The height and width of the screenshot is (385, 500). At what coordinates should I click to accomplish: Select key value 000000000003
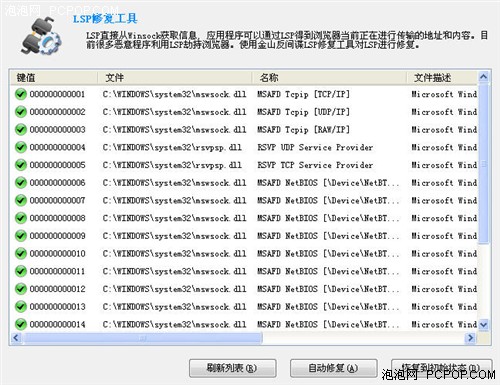click(57, 130)
